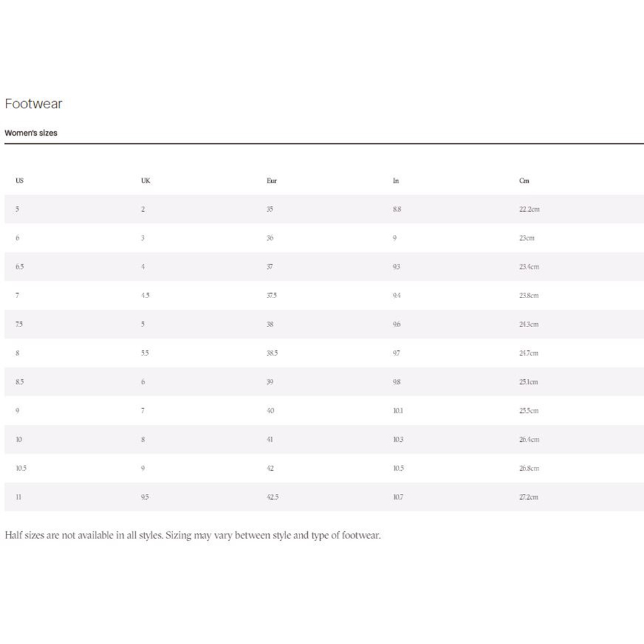The height and width of the screenshot is (644, 644).
Task: Click the Eur 40 size cell
Action: [270, 410]
